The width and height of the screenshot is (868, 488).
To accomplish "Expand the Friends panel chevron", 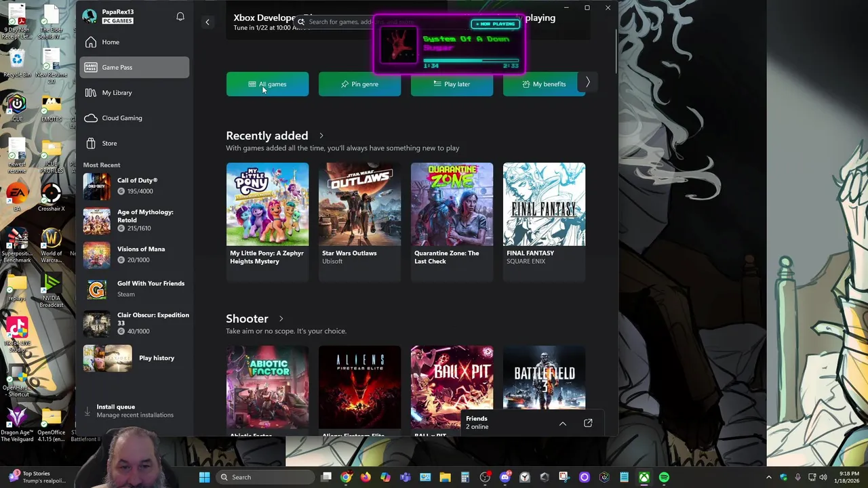I will (x=562, y=423).
